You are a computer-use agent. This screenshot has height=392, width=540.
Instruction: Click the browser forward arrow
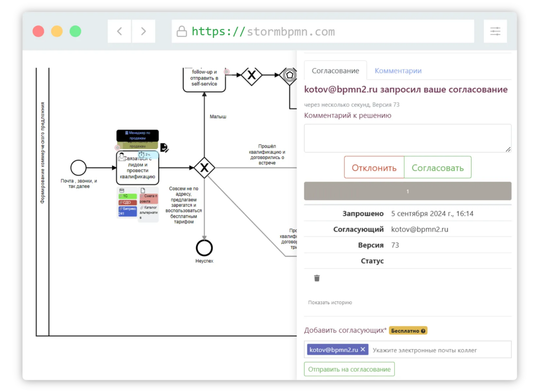coord(143,31)
